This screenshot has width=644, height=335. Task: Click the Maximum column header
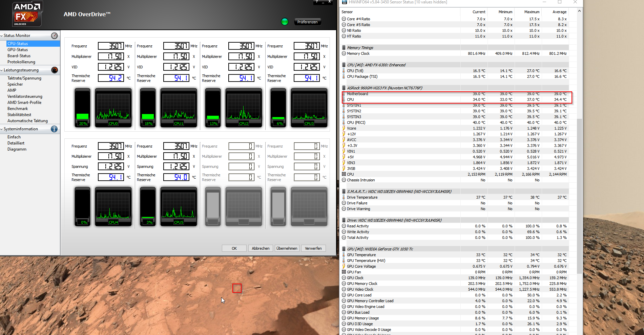(532, 12)
